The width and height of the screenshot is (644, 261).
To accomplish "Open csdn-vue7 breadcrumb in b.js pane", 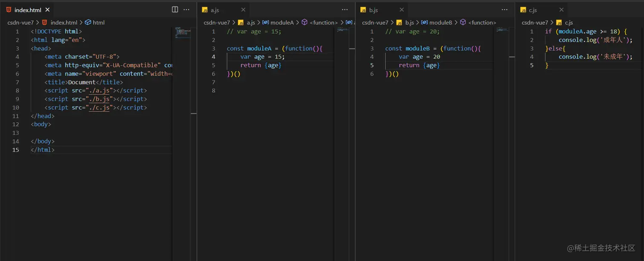I will 375,23.
